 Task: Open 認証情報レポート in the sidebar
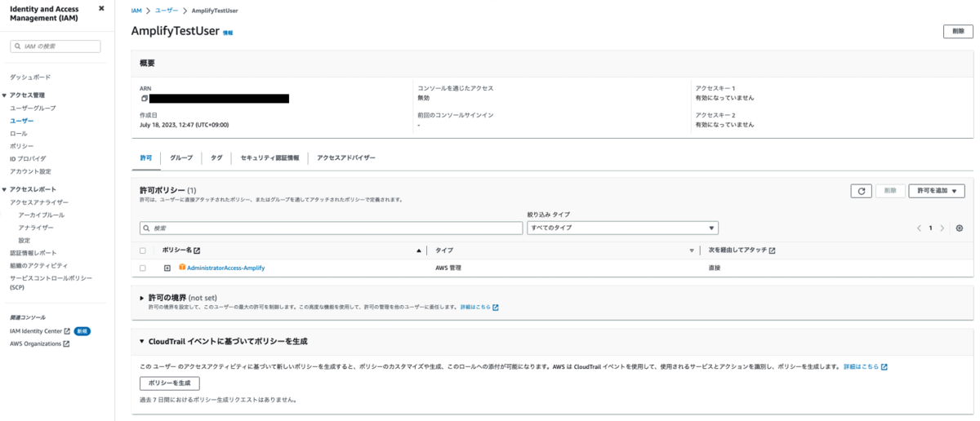pyautogui.click(x=33, y=253)
